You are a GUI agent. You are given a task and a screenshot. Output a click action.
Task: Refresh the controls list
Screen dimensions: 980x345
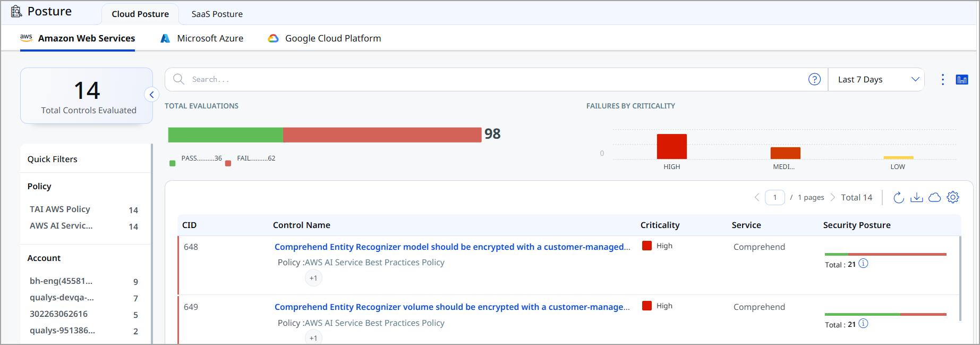899,197
